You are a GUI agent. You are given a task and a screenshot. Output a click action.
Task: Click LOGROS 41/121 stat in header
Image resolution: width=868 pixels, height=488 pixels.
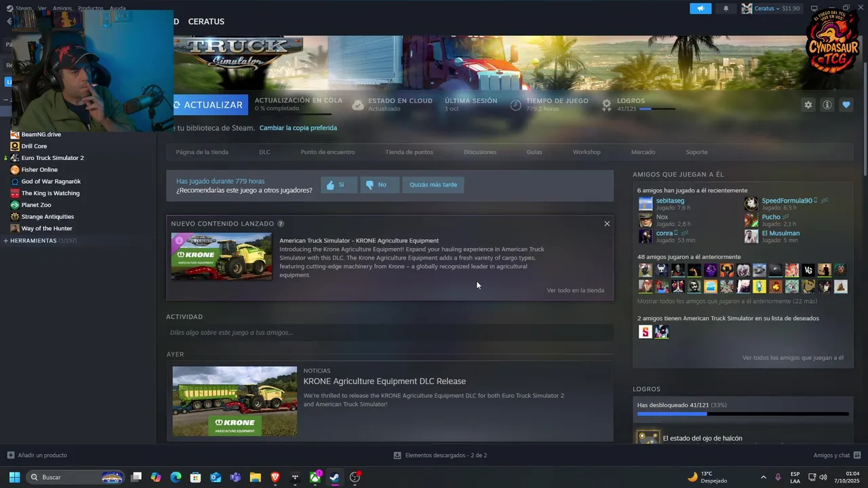tap(638, 104)
